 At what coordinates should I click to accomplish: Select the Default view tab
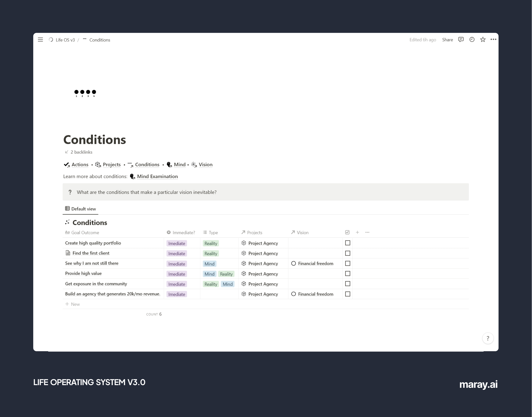pos(80,209)
